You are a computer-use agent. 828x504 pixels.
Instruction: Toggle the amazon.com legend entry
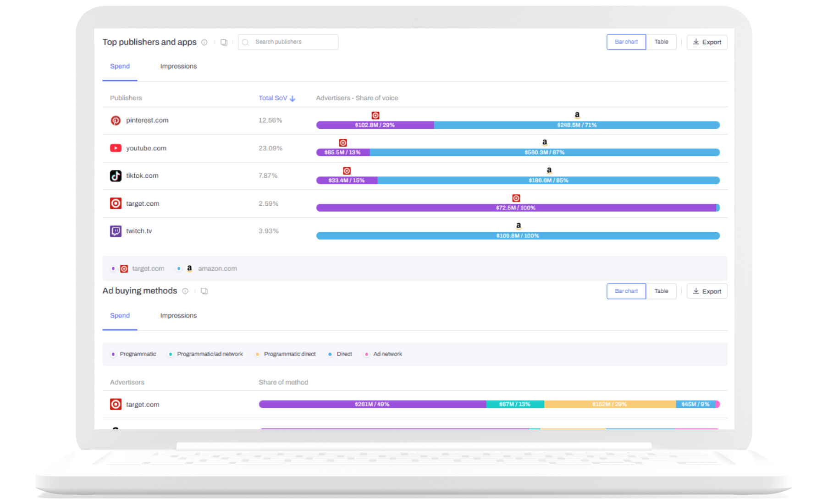(x=207, y=268)
